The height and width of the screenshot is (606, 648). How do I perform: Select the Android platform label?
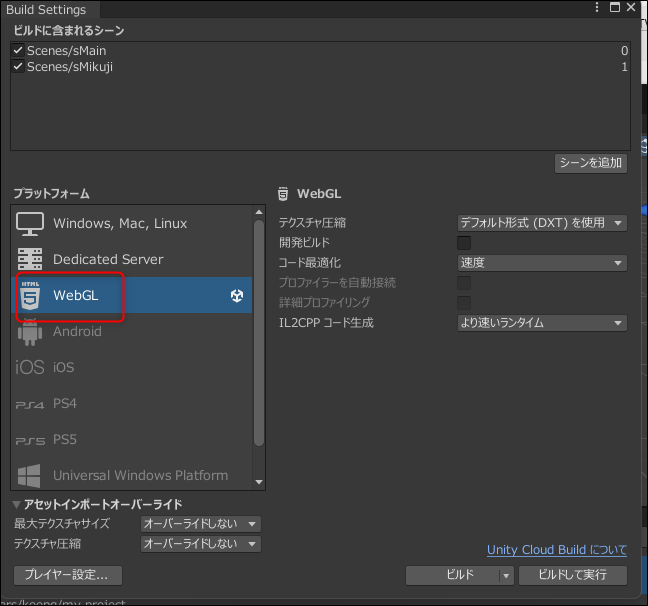(77, 332)
